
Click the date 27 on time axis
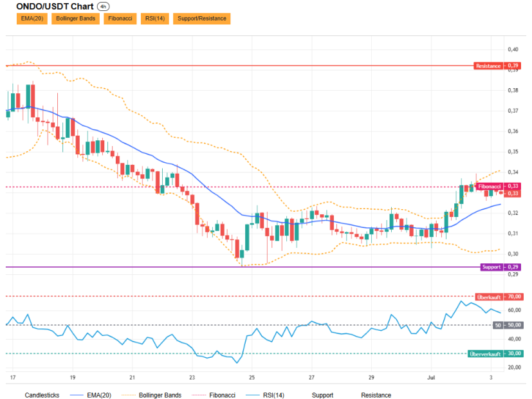311,377
